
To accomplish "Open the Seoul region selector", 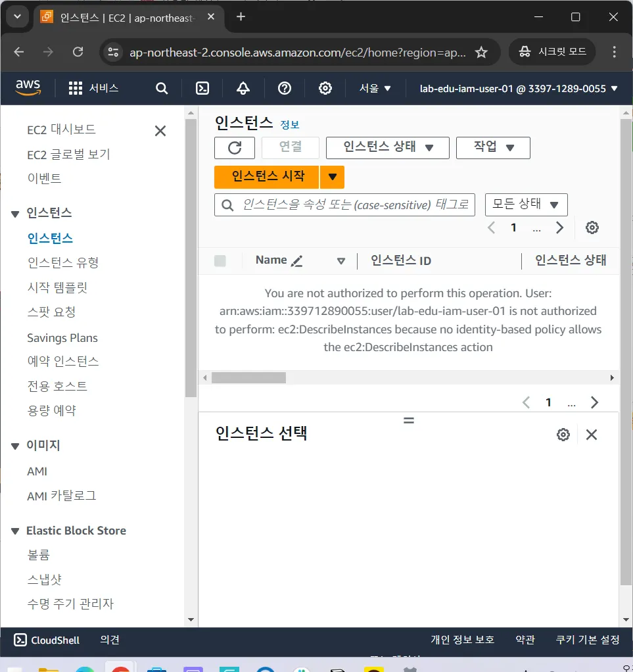I will [x=375, y=88].
